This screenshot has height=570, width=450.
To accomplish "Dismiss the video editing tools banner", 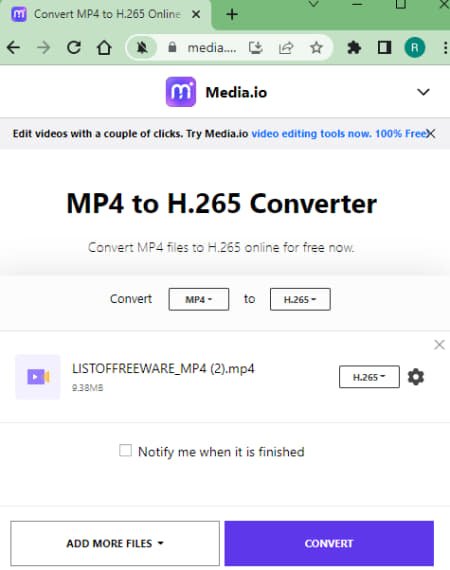I will 431,133.
